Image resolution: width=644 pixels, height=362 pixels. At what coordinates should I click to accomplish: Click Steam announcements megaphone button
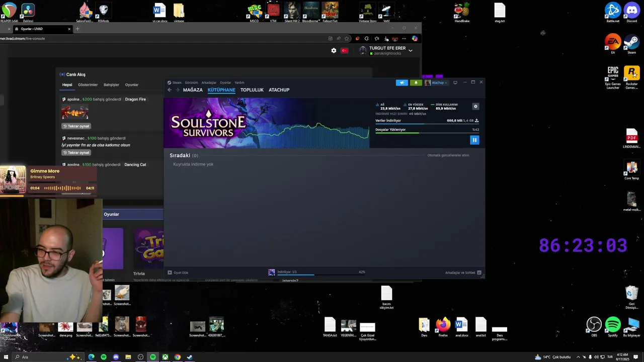[401, 82]
